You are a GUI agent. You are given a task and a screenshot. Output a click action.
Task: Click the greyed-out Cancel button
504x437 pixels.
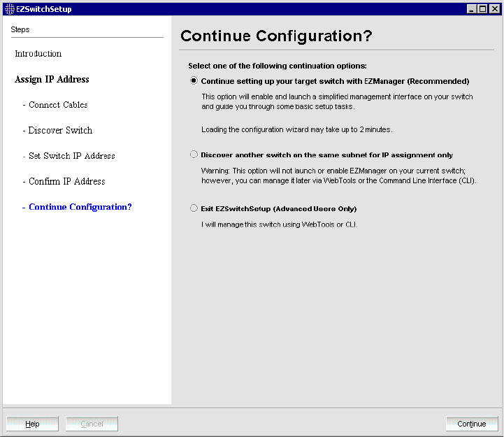(x=92, y=424)
